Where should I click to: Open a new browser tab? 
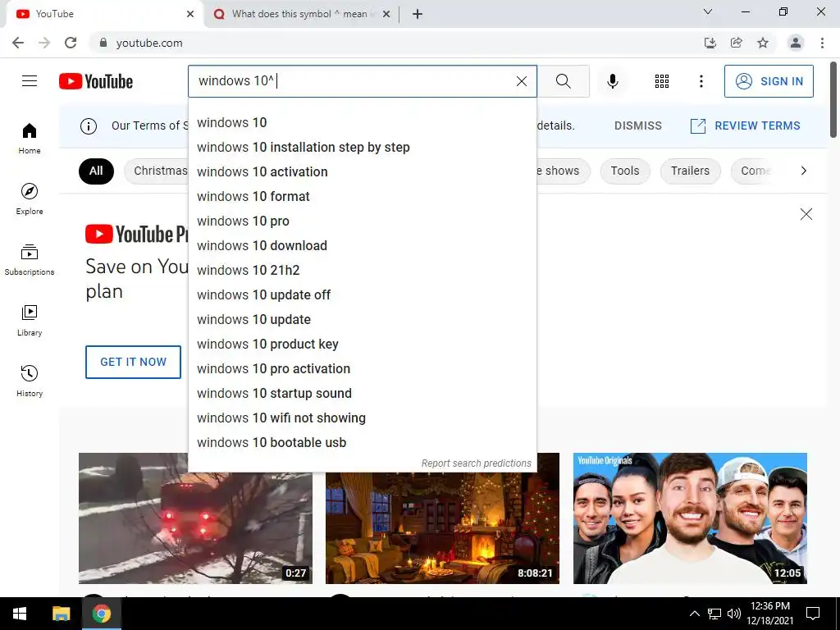click(418, 14)
